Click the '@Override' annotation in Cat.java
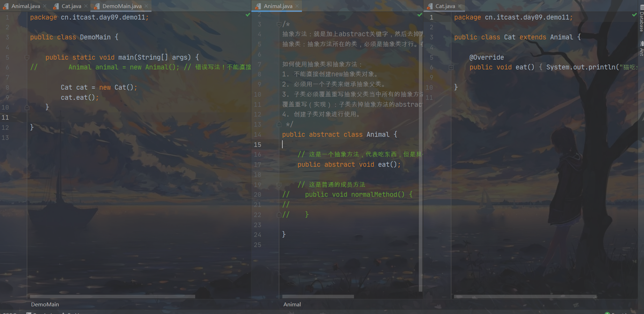 pyautogui.click(x=487, y=57)
